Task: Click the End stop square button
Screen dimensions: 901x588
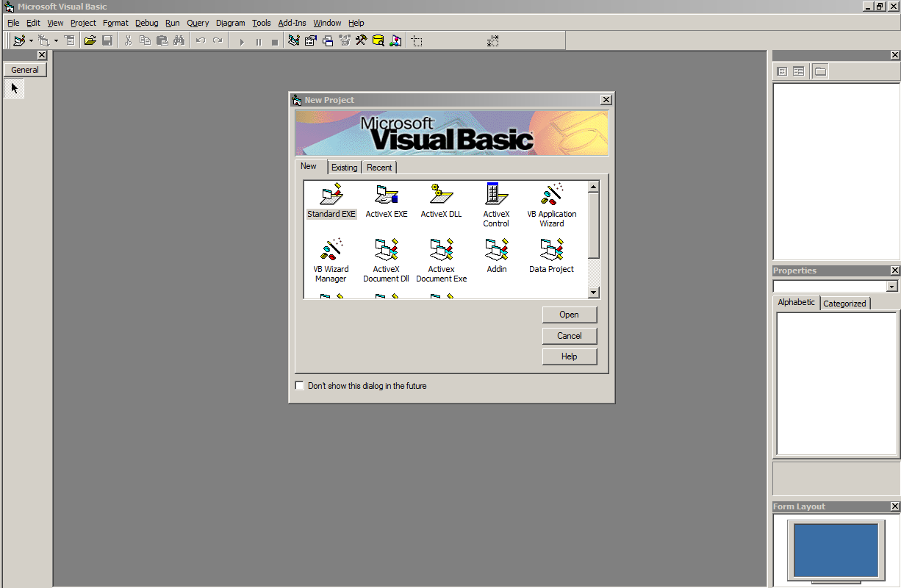Action: pos(275,42)
